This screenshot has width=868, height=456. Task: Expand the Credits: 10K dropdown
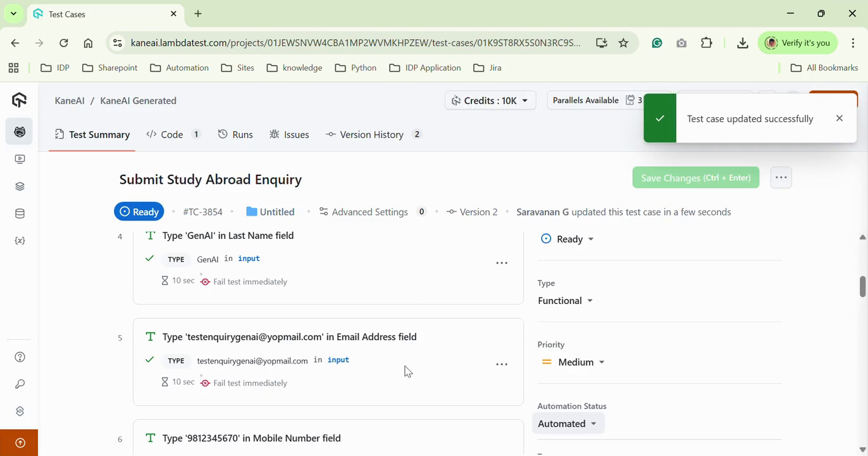point(490,101)
